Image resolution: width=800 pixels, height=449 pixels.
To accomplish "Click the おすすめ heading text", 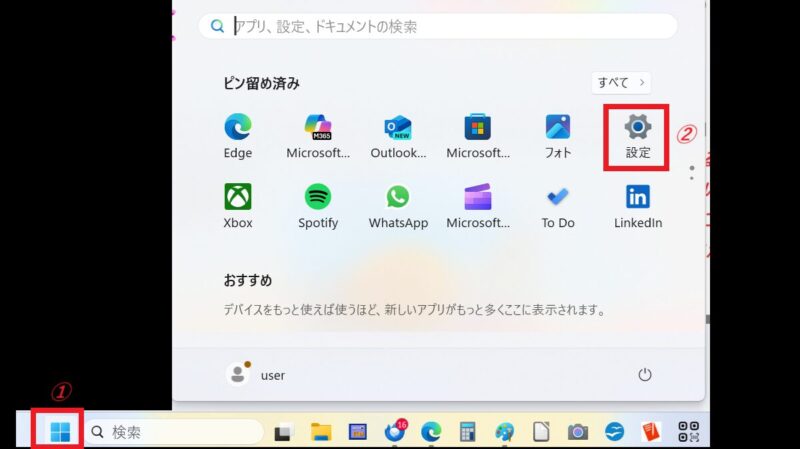I will tap(248, 280).
